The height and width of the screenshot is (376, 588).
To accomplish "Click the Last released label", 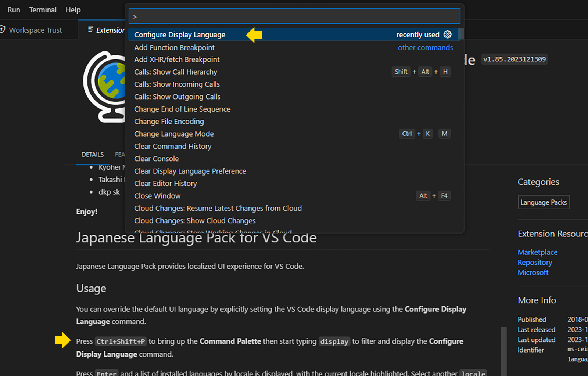I will [537, 330].
